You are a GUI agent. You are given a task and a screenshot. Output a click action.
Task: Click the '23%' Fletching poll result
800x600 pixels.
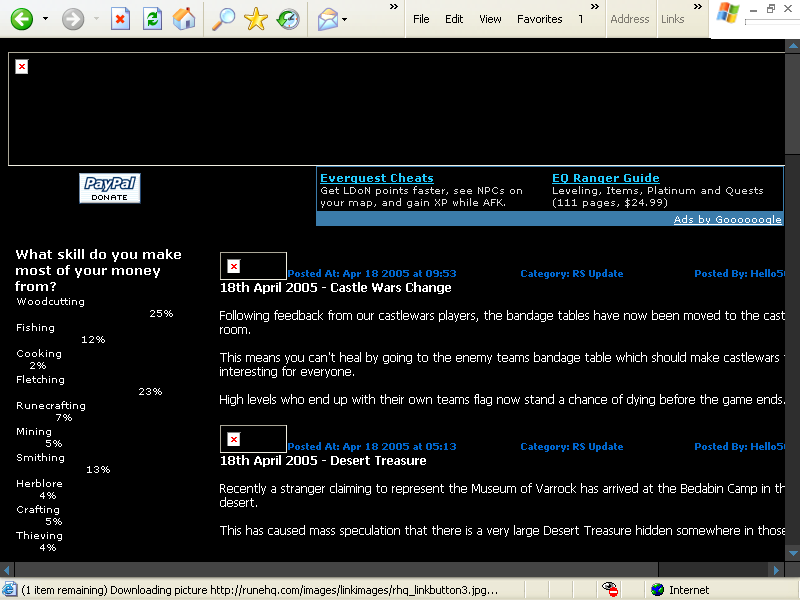150,392
